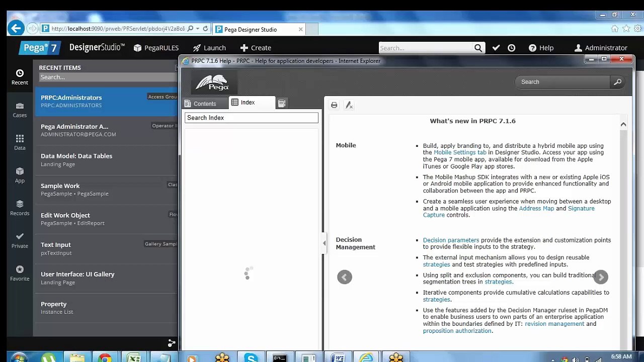This screenshot has height=362, width=644.
Task: Open the Records explorer
Action: (20, 208)
